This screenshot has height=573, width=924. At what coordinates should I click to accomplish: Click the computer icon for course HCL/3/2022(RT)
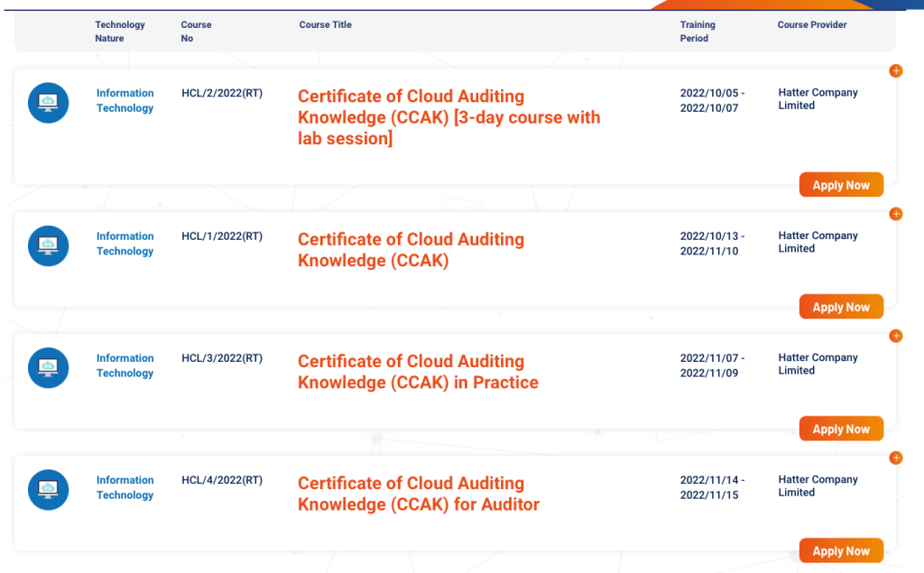pos(48,367)
